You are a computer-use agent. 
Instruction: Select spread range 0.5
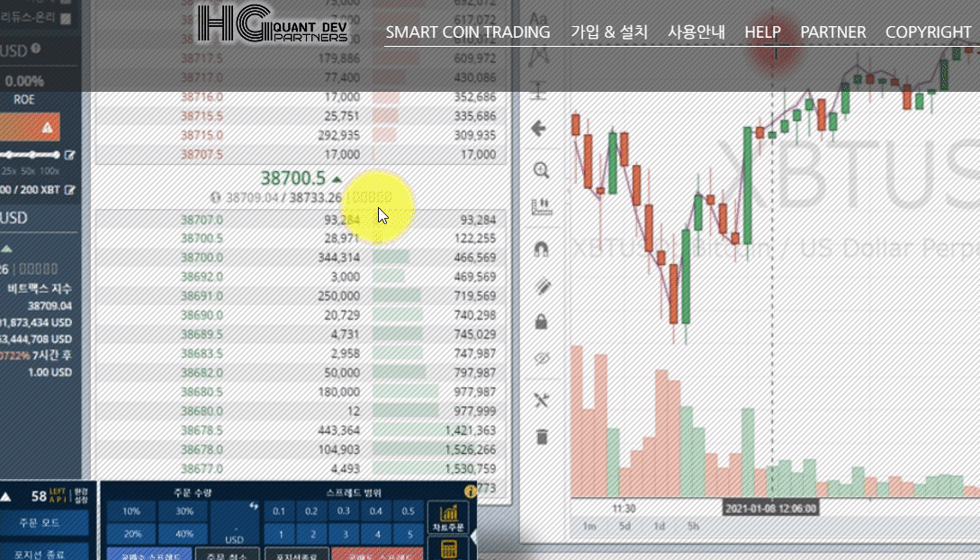click(409, 511)
